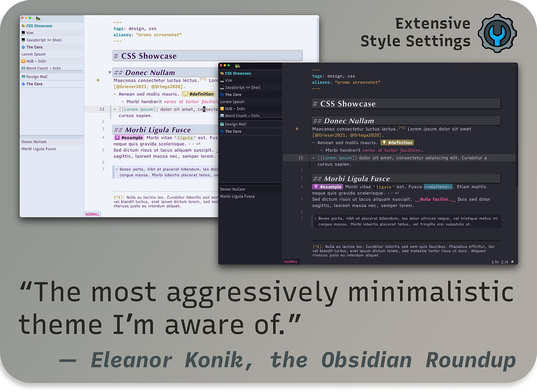Click the table icon beside Word Count – InIn

click(23, 68)
